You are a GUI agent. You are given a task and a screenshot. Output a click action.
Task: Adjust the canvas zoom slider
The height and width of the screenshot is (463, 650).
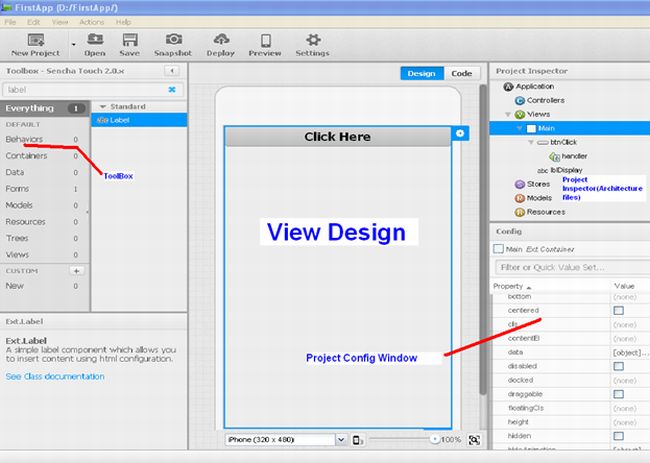pyautogui.click(x=434, y=439)
